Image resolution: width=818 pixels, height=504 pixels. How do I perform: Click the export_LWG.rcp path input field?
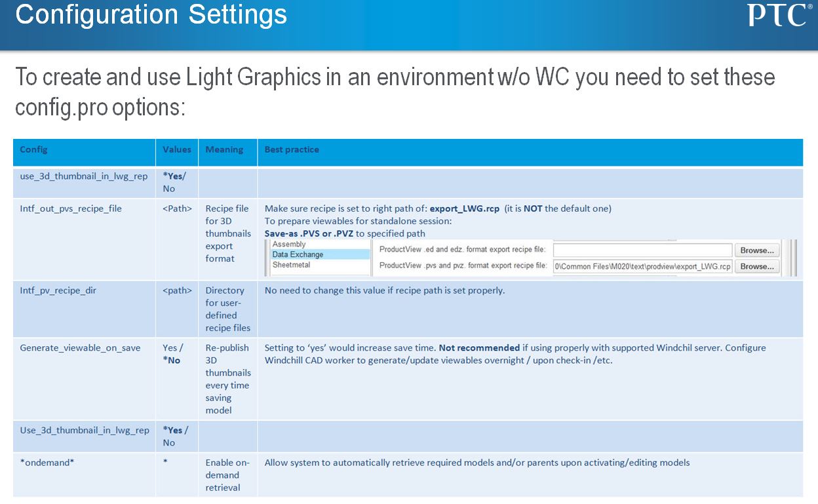tap(642, 267)
